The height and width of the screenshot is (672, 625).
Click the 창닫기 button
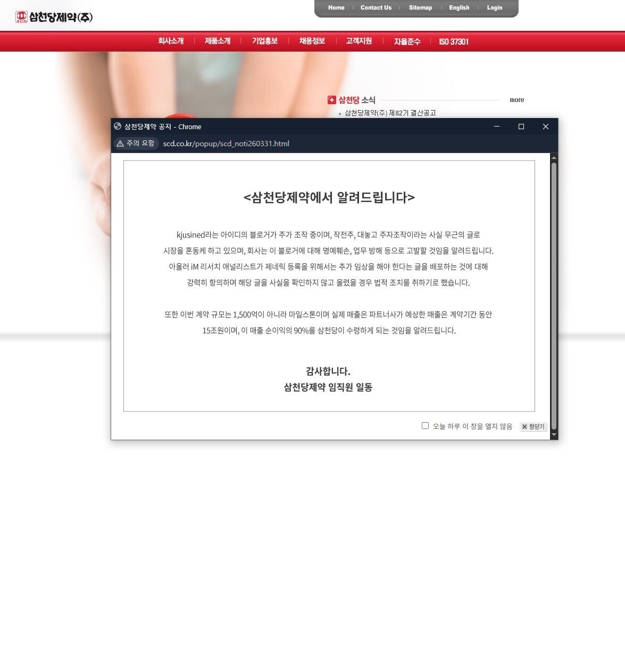point(533,426)
